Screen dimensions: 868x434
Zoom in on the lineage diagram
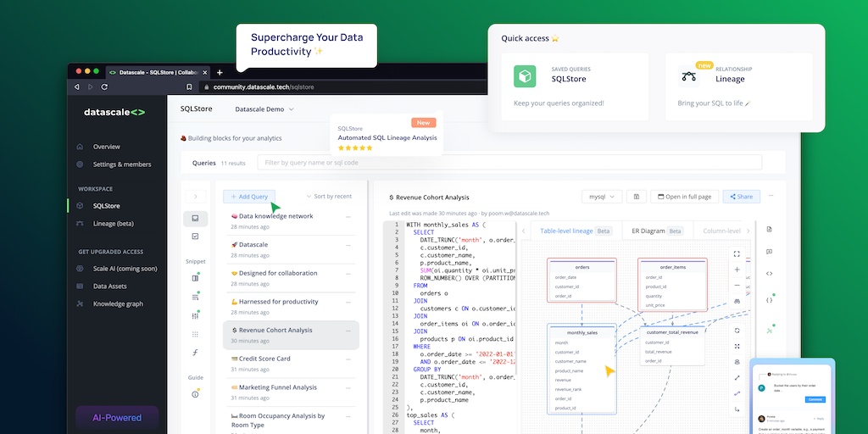[x=737, y=270]
